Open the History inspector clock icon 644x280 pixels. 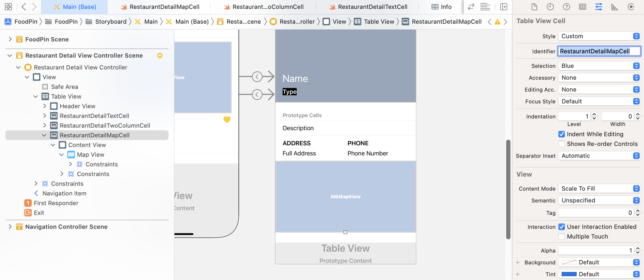(550, 7)
